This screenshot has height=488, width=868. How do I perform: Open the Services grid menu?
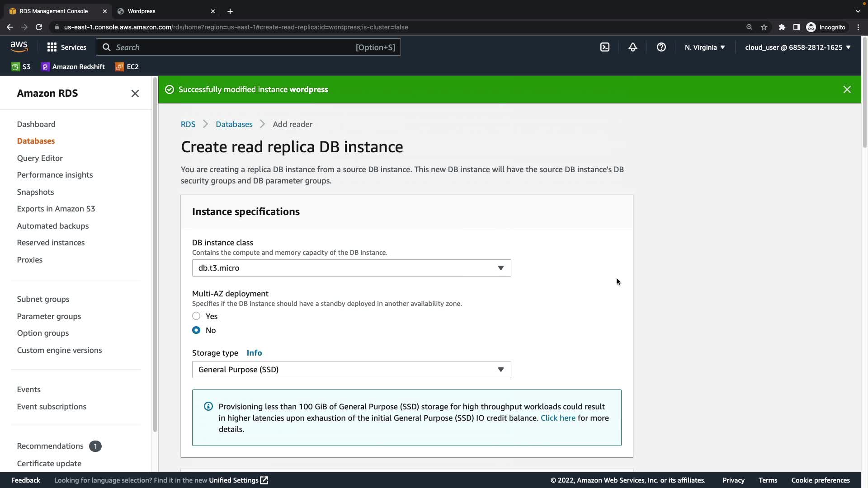pyautogui.click(x=66, y=47)
